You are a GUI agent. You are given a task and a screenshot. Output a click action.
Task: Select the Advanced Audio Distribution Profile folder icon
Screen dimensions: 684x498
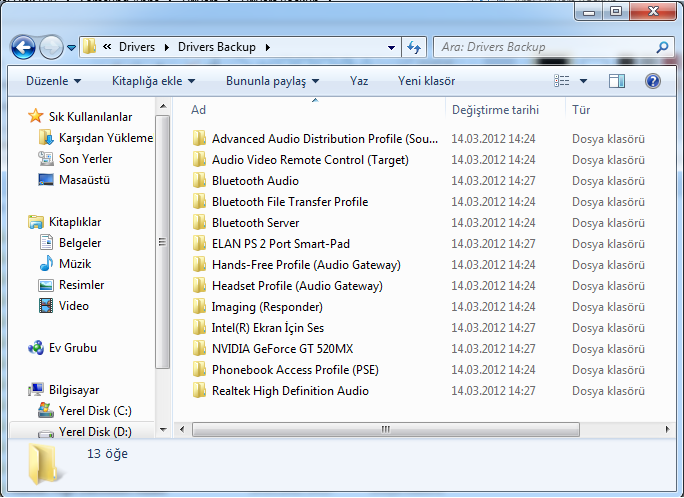pyautogui.click(x=199, y=138)
